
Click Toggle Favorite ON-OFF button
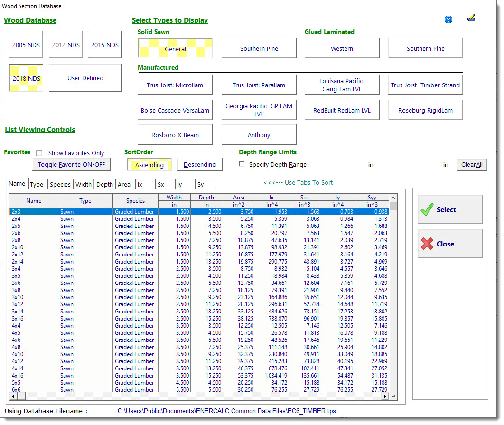(71, 165)
